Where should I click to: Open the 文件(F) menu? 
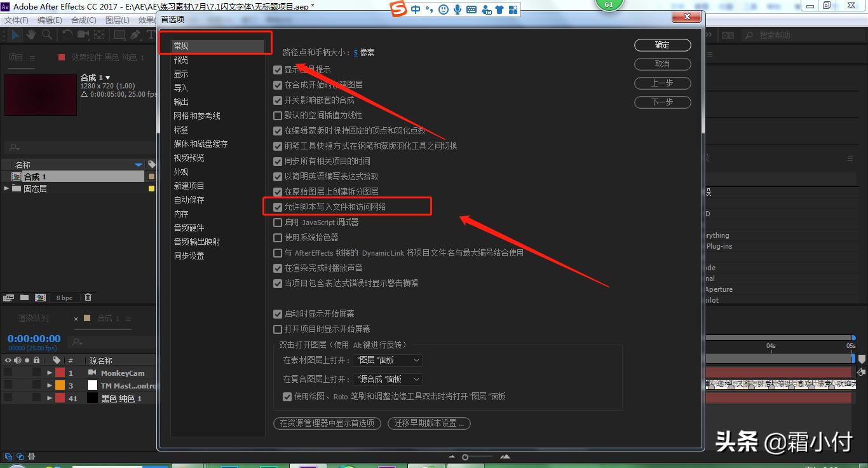17,19
